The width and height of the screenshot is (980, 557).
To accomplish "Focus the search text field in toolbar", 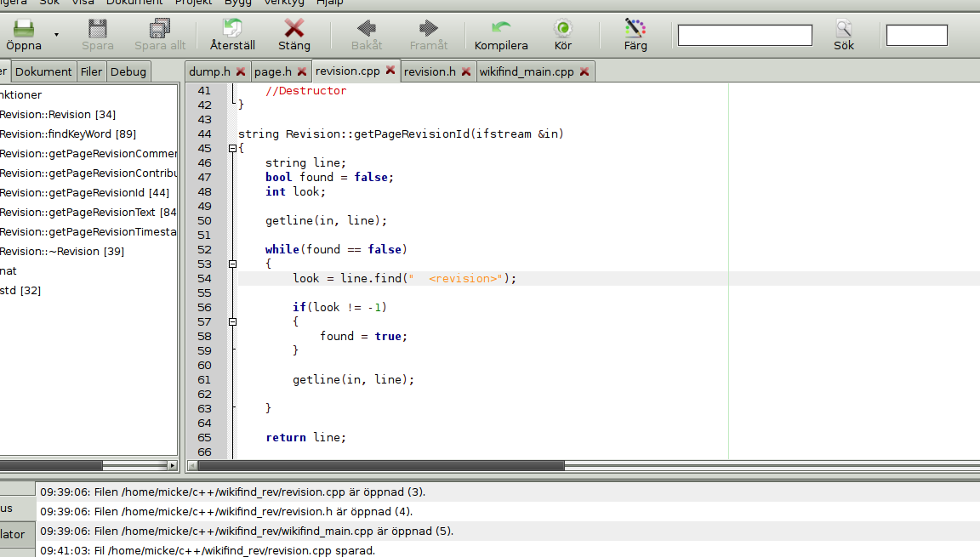I will tap(745, 36).
